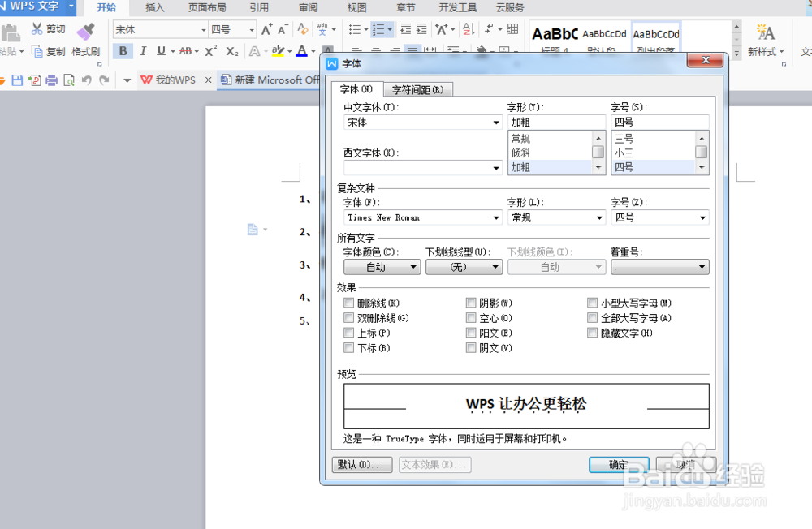This screenshot has width=812, height=529.
Task: Check the 空心 (outline) checkbox
Action: click(471, 318)
